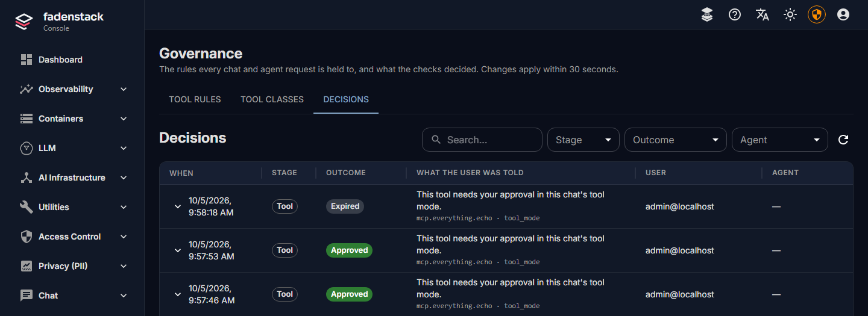Screen dimensions: 868x316
Task: Click the Approved badge at 9:57:46 AM
Action: (x=349, y=294)
